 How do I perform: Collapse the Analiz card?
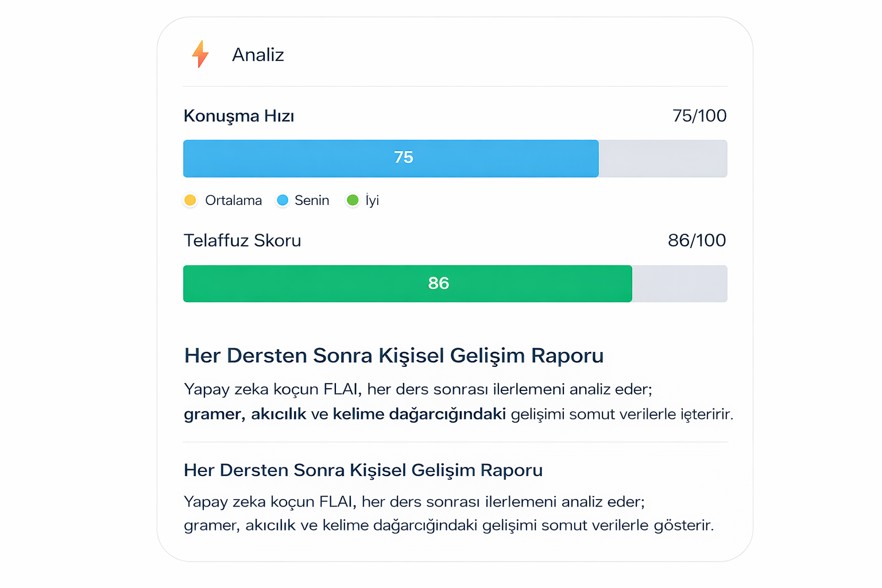[258, 54]
